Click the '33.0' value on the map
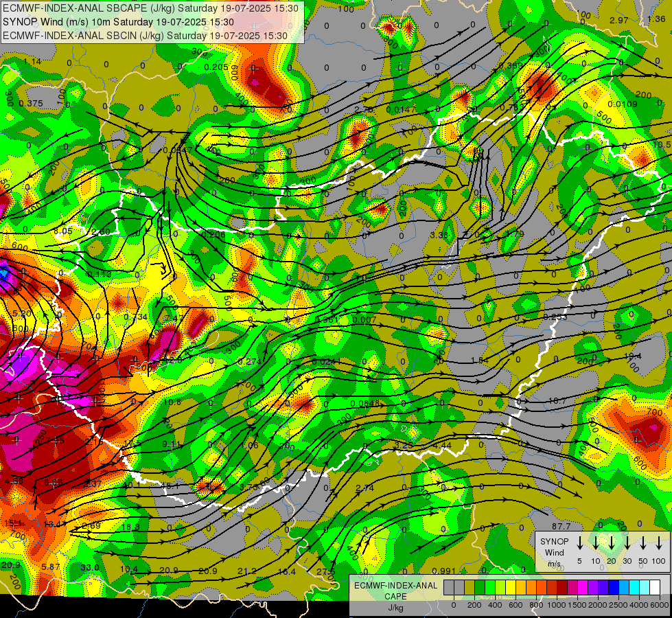 (90, 567)
